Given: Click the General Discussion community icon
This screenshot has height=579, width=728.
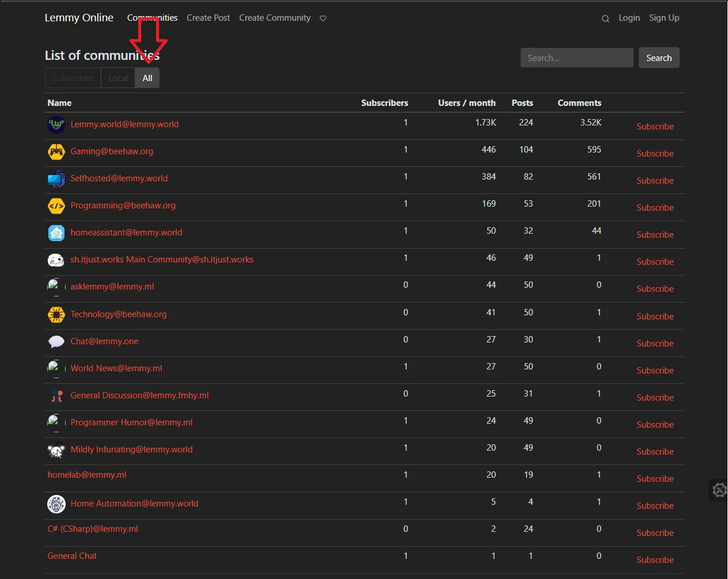Looking at the screenshot, I should (56, 395).
